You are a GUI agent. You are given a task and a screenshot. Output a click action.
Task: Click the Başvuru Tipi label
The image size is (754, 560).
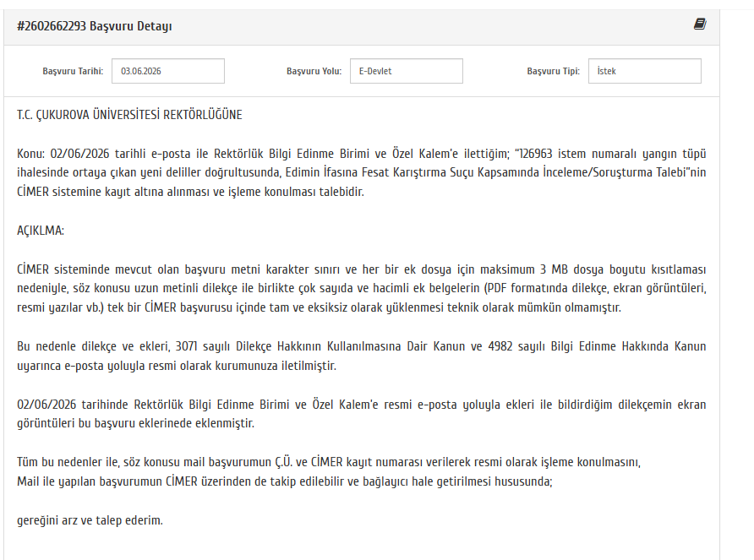553,71
